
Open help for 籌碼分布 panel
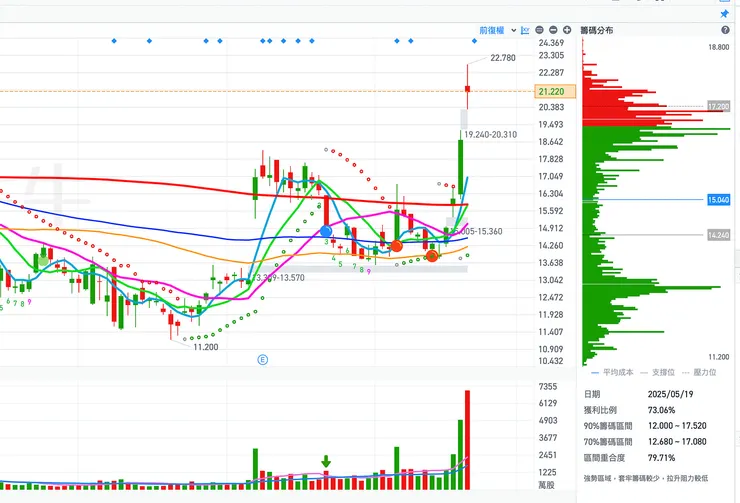[x=725, y=30]
